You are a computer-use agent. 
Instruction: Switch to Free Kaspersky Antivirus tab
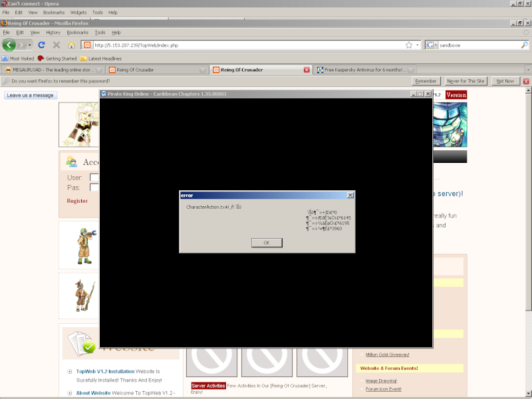[x=364, y=70]
